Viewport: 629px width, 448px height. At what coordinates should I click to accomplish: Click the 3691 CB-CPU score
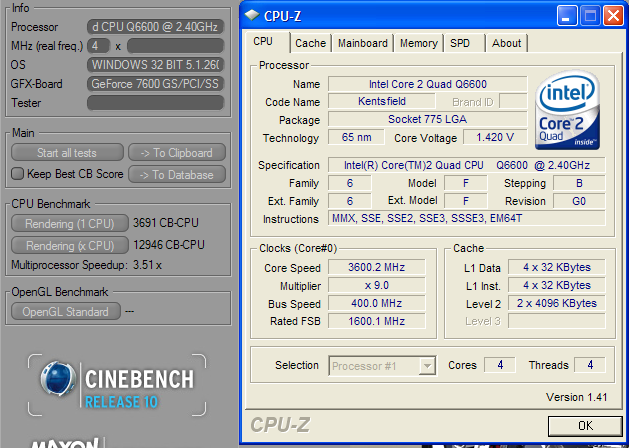point(166,223)
